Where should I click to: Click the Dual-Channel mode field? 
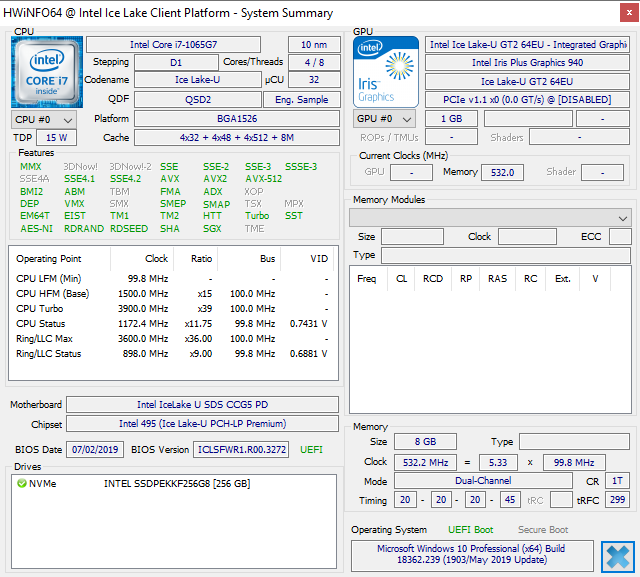(483, 481)
